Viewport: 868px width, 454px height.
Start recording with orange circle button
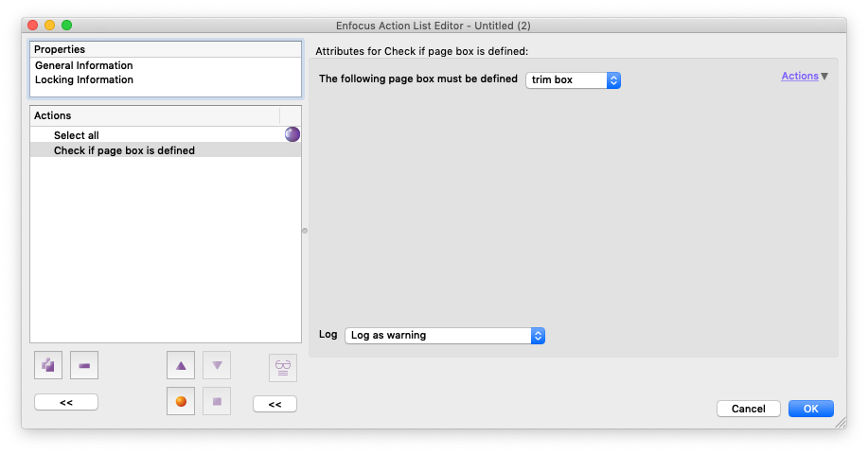[181, 401]
